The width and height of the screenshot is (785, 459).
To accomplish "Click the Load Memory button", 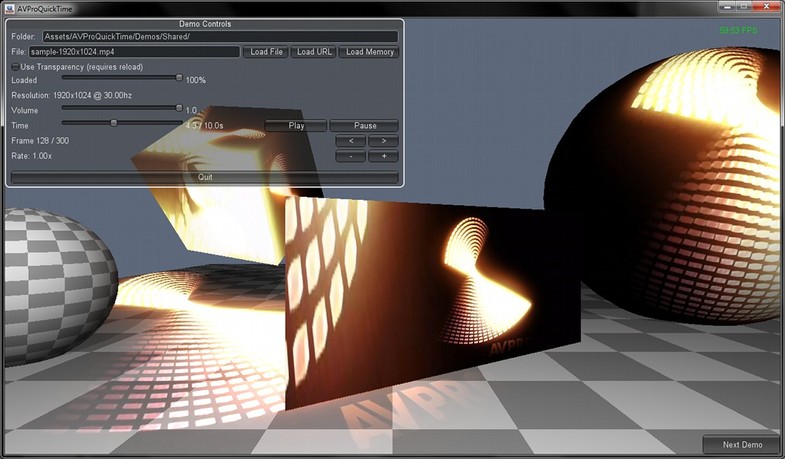I will 369,52.
